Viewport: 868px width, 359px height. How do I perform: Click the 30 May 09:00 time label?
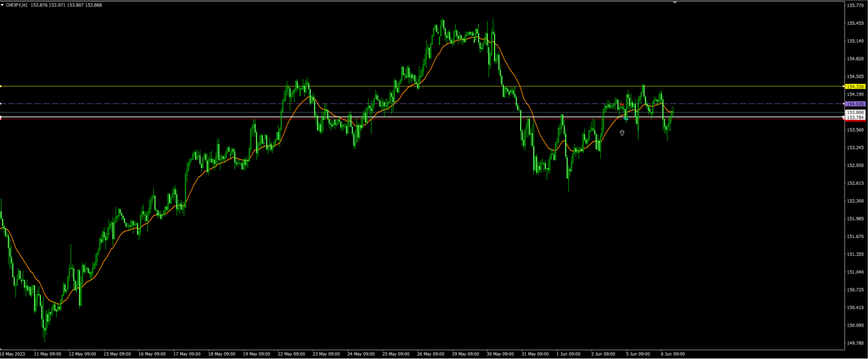pyautogui.click(x=500, y=354)
